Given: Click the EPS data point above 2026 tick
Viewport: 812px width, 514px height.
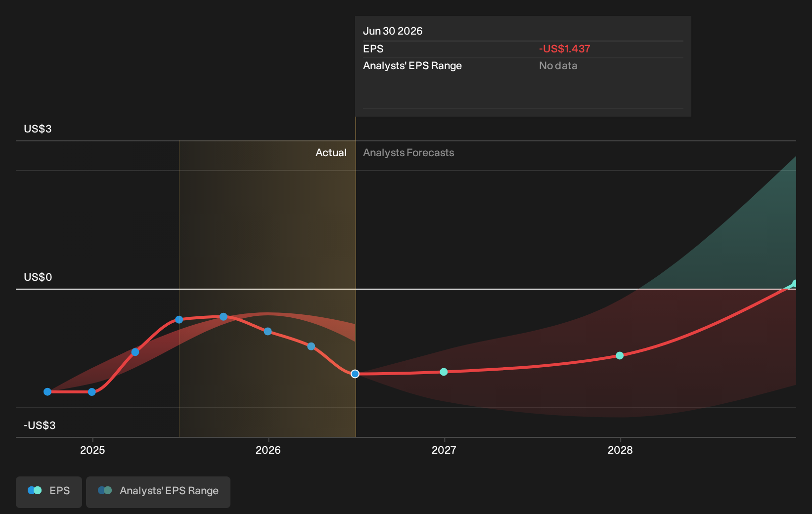Looking at the screenshot, I should click(268, 331).
